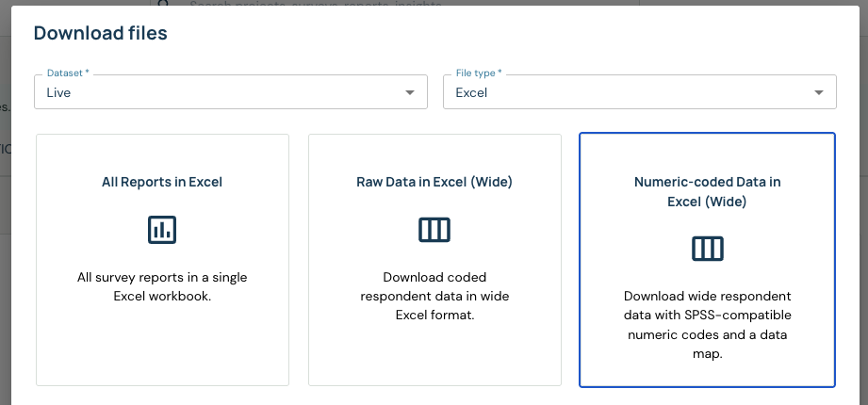Image resolution: width=868 pixels, height=405 pixels.
Task: Select the Raw Data in Excel (Wide) card
Action: click(434, 260)
